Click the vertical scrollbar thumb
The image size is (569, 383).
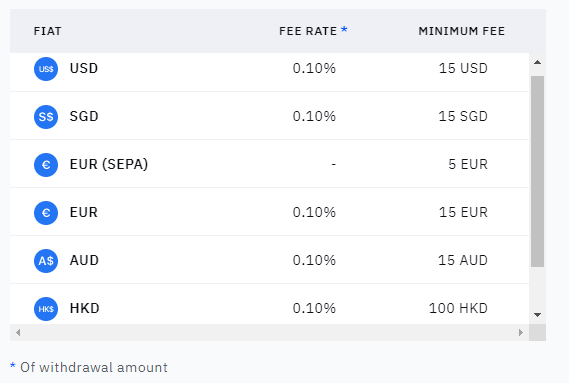click(x=537, y=171)
